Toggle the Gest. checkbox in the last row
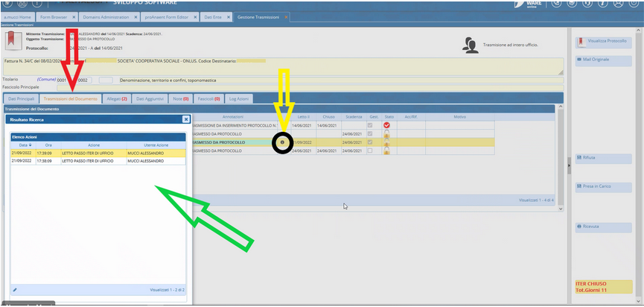The width and height of the screenshot is (644, 307). coord(370,151)
